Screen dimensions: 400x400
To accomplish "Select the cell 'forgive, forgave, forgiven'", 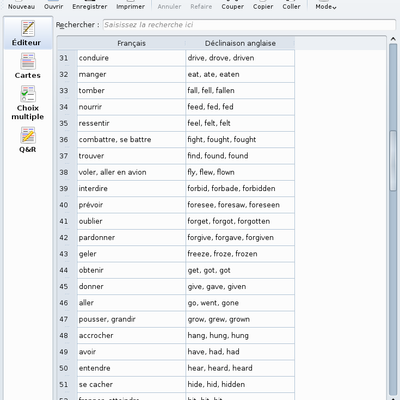I will click(x=240, y=238).
